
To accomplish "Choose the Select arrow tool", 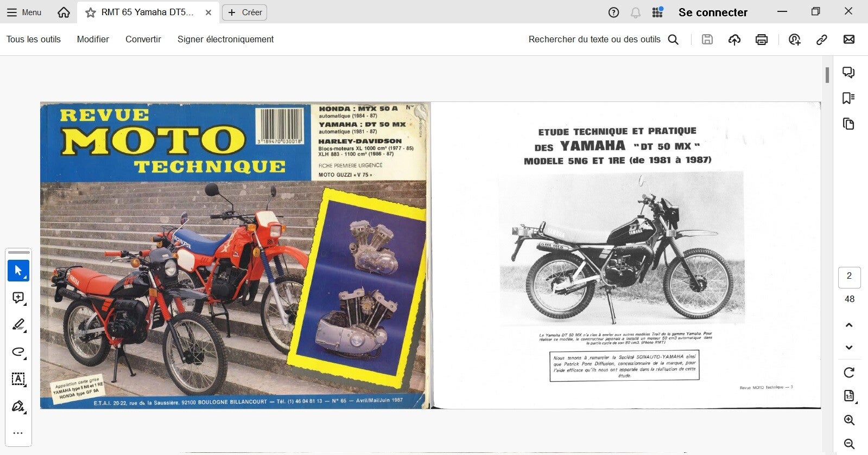I will coord(18,271).
